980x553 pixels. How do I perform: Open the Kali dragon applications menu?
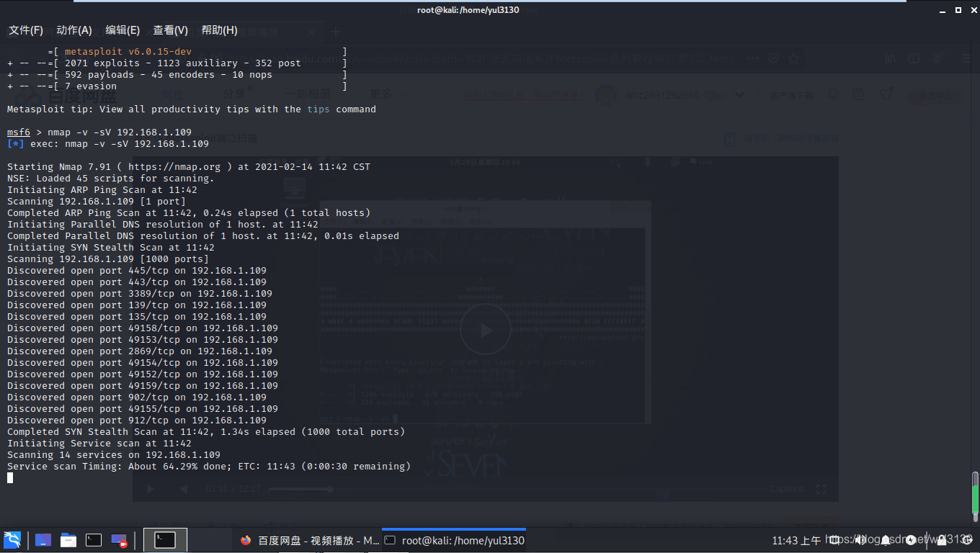pos(12,540)
